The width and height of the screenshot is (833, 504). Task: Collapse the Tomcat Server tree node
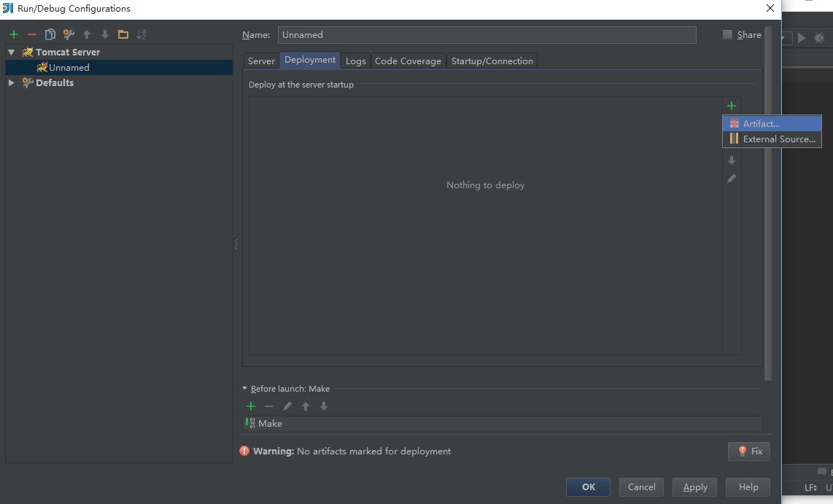[x=11, y=52]
